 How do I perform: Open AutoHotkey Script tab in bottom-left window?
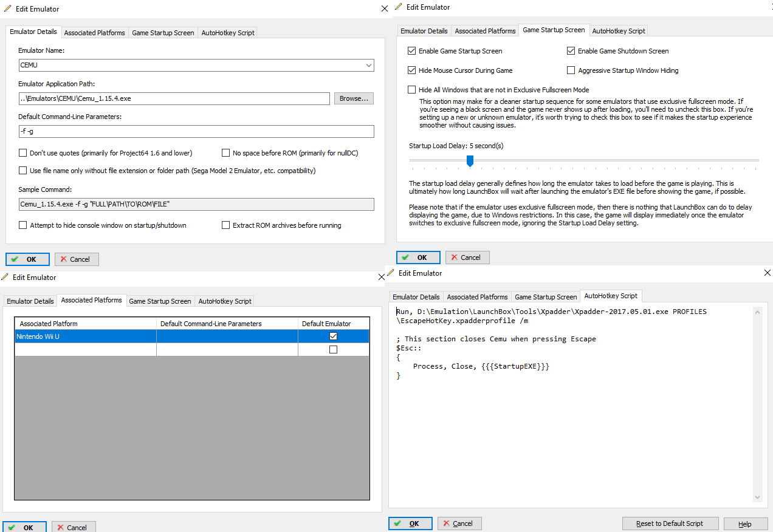pyautogui.click(x=225, y=301)
